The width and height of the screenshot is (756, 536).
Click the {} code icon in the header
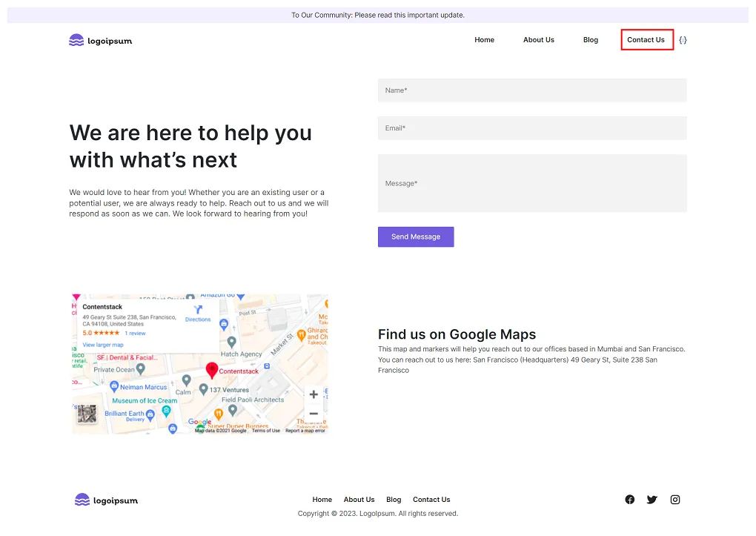[683, 39]
